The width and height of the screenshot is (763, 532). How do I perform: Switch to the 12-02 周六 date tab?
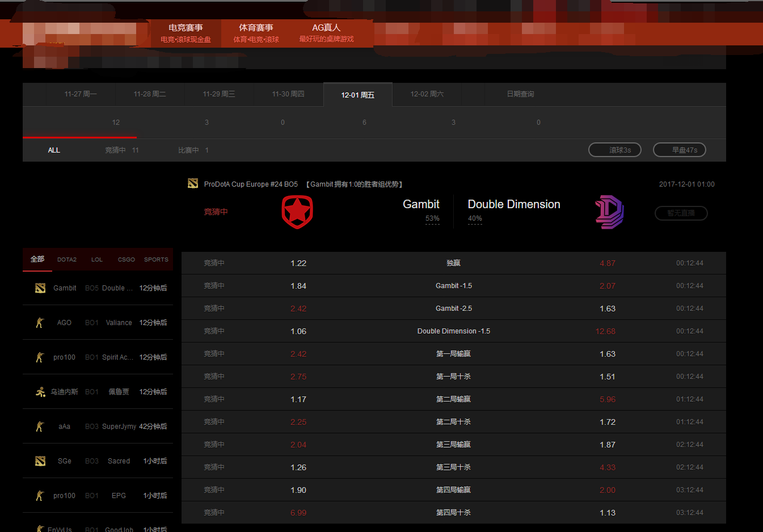coord(427,94)
